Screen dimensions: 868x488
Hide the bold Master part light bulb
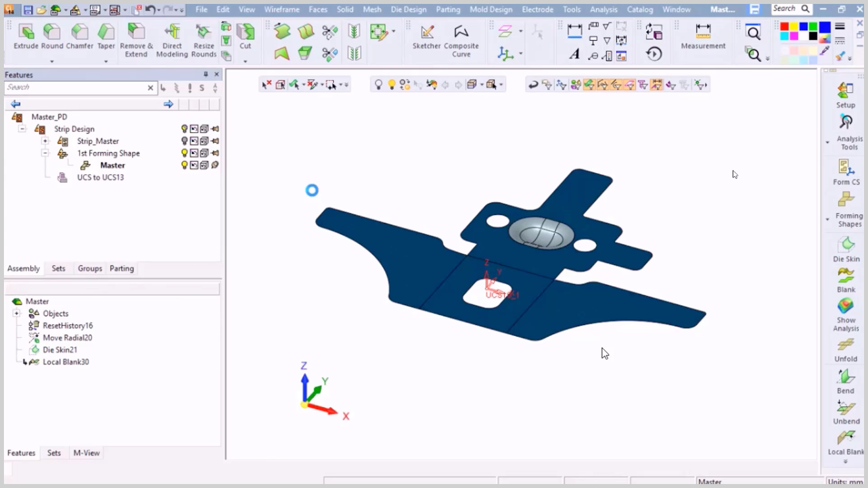coord(185,165)
